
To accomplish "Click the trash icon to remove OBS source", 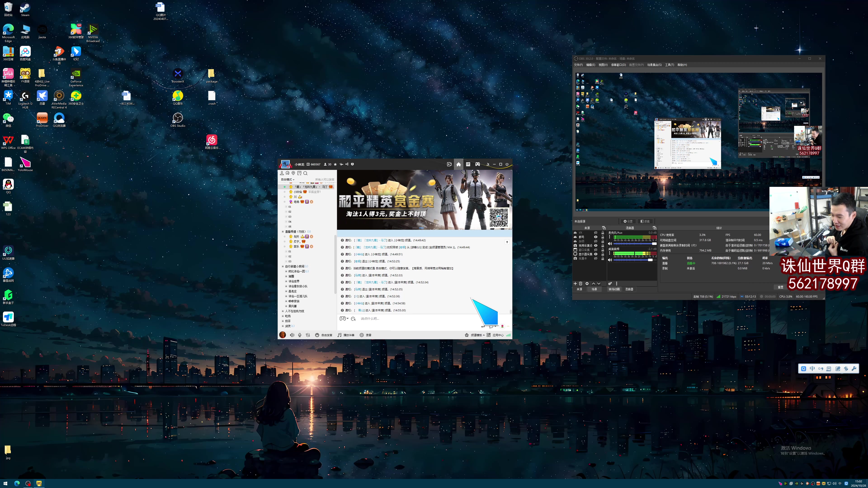I will 580,284.
